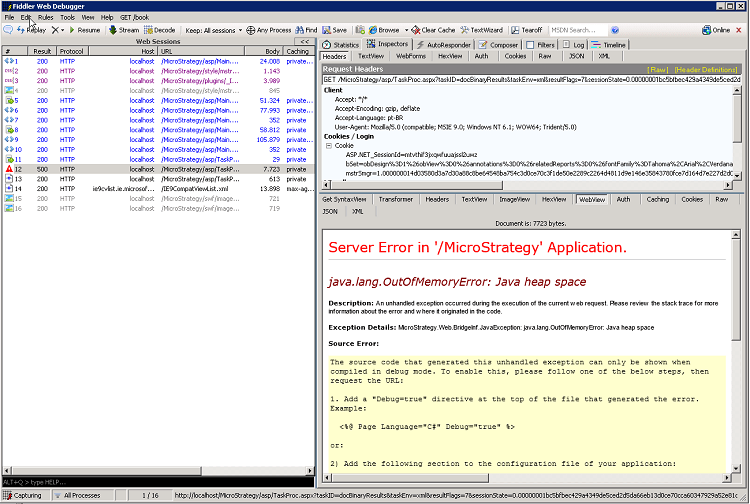The image size is (750, 504).
Task: Click the Clear Cache button
Action: tap(433, 30)
